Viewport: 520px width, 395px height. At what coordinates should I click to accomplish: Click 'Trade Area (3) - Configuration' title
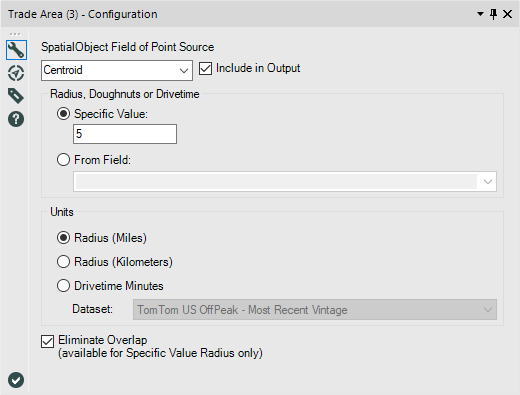[83, 14]
